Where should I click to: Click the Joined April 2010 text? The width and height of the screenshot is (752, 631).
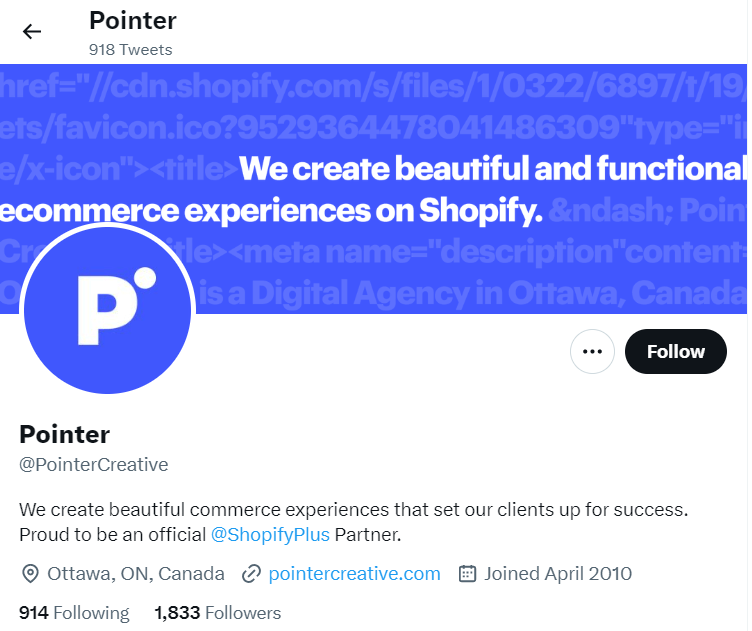[x=558, y=574]
